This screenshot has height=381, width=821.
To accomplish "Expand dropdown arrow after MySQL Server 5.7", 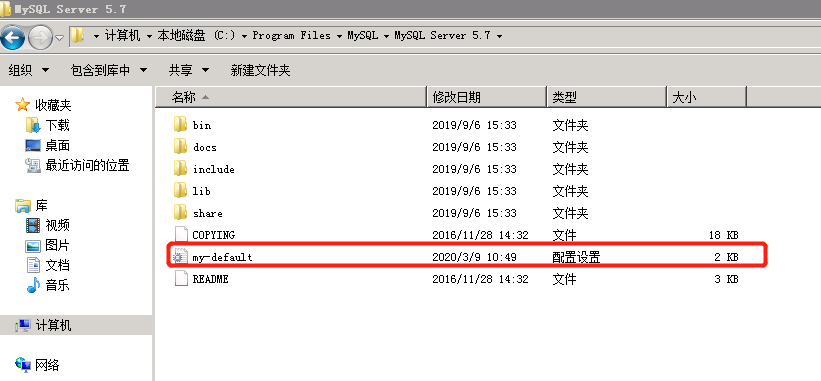I will [x=499, y=37].
